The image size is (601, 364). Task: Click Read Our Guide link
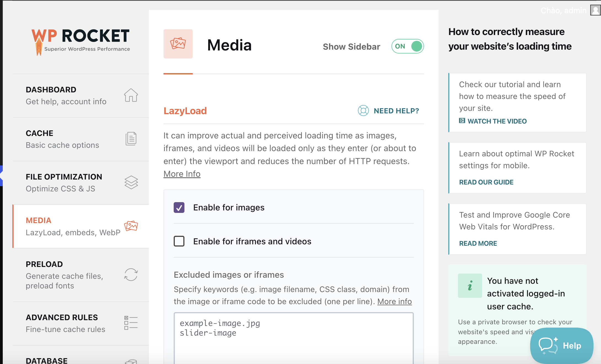486,182
